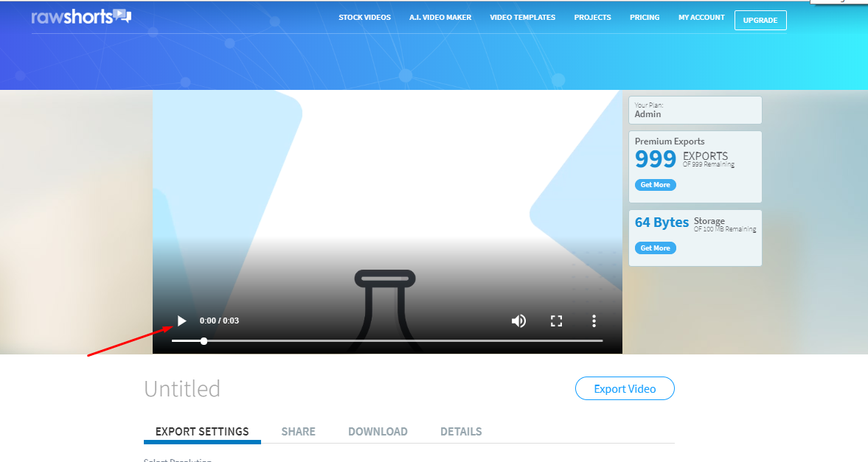This screenshot has width=868, height=462.
Task: Play the video preview
Action: coord(181,321)
